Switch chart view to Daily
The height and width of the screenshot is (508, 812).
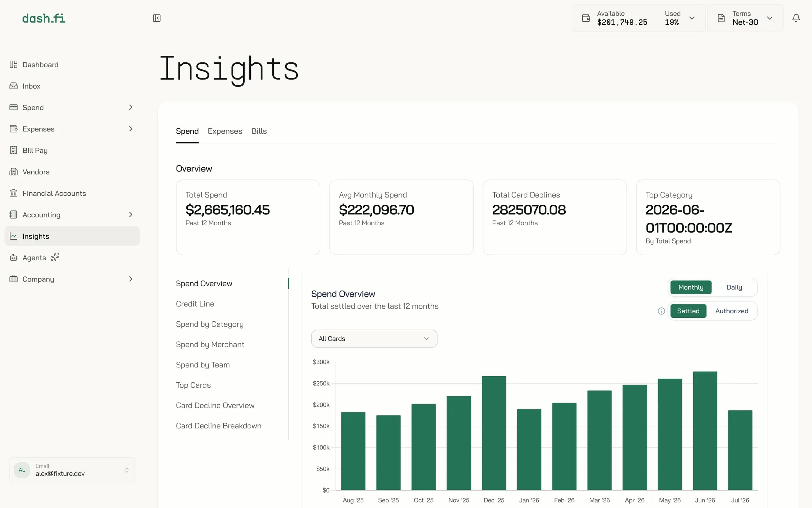pos(734,287)
